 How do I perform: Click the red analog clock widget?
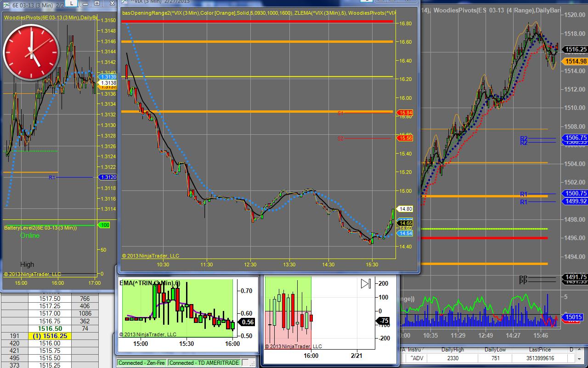click(x=31, y=52)
